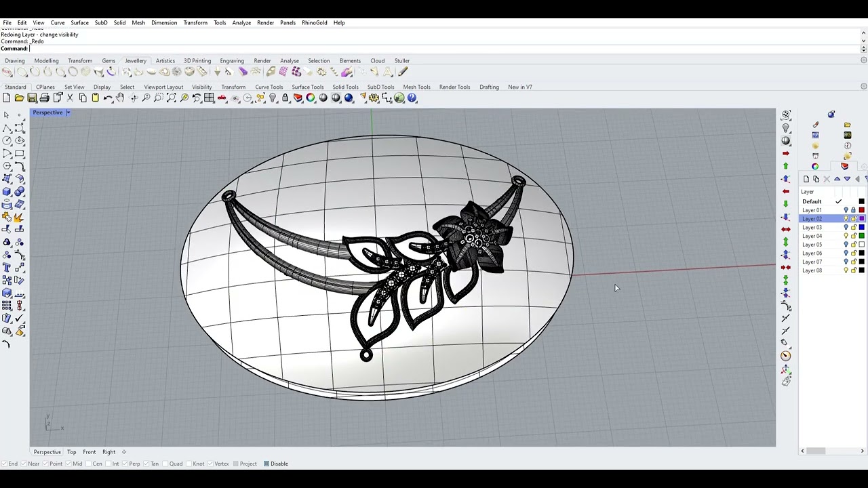Click the red right arrow nudge icon
The width and height of the screenshot is (868, 488).
click(786, 153)
